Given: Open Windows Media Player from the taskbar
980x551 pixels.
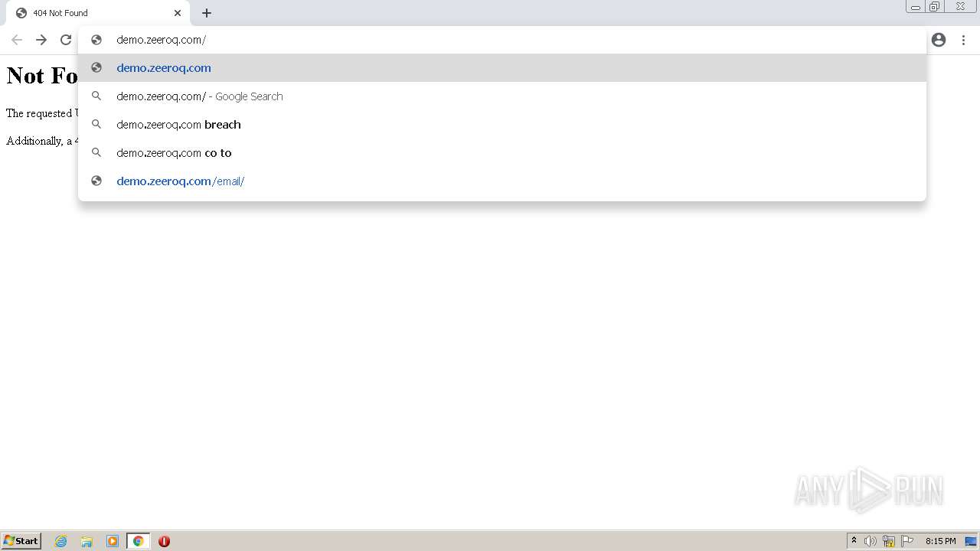Looking at the screenshot, I should [x=113, y=541].
